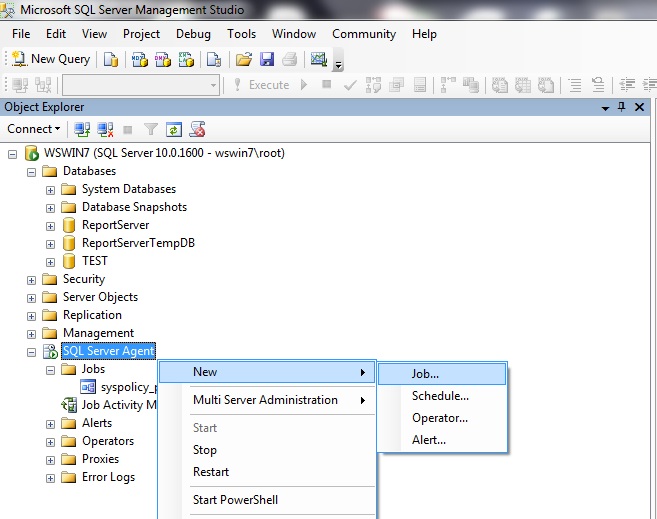Select the TEST database tree item
Image resolution: width=657 pixels, height=519 pixels.
tap(94, 261)
